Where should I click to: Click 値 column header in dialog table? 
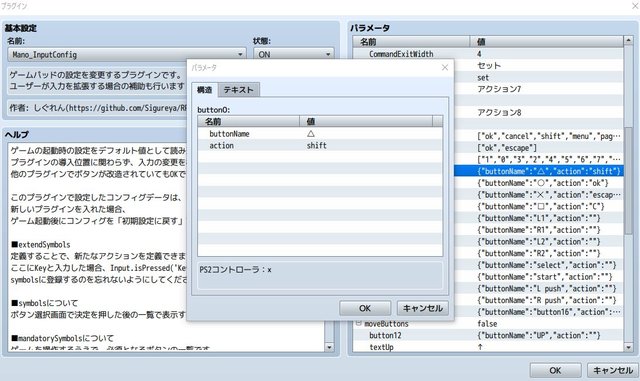tap(366, 121)
